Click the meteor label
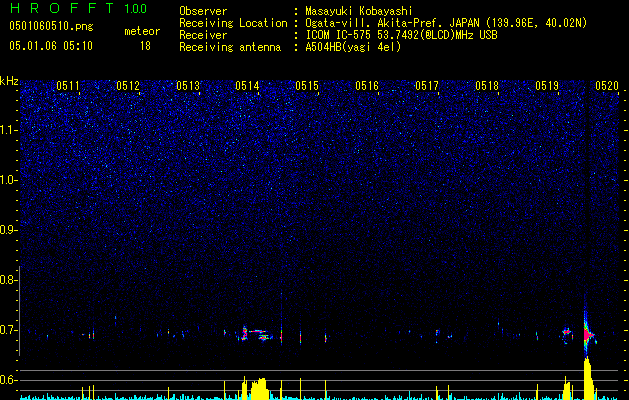Image resolution: width=629 pixels, height=400 pixels. point(142,31)
